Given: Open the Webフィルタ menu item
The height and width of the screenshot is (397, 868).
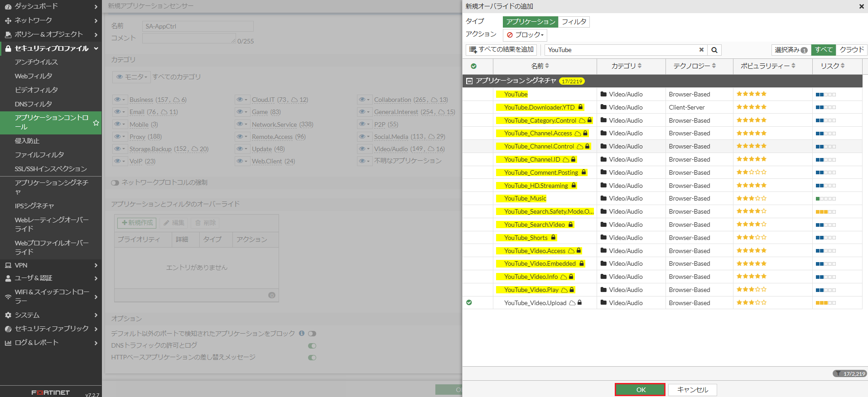Looking at the screenshot, I should click(x=34, y=76).
